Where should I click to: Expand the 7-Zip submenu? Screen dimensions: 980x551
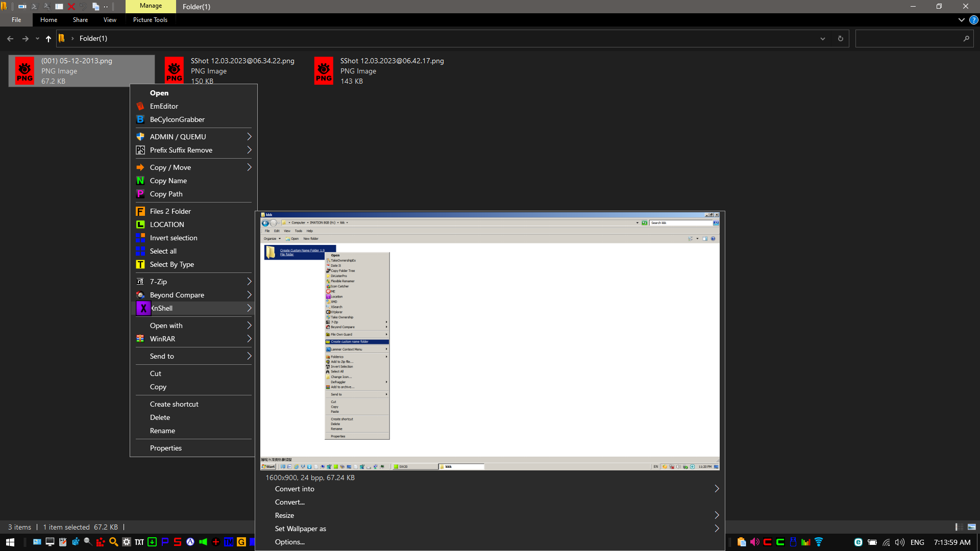(249, 282)
